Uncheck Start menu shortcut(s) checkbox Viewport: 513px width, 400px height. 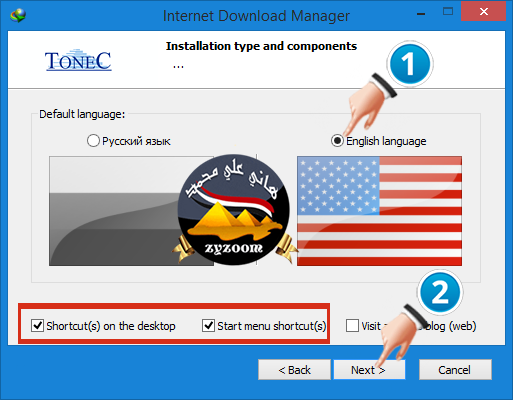[x=208, y=325]
